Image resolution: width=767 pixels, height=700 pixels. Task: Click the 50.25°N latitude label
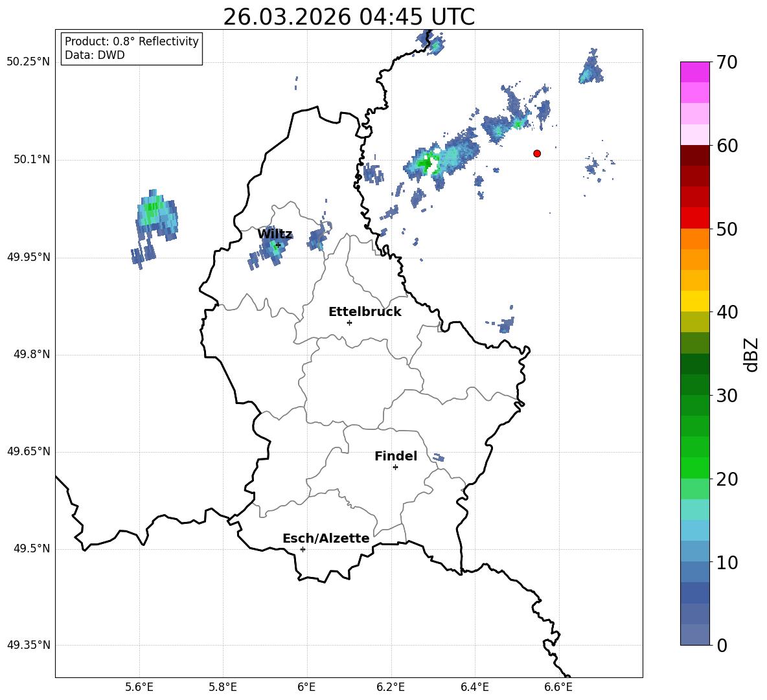coord(29,62)
